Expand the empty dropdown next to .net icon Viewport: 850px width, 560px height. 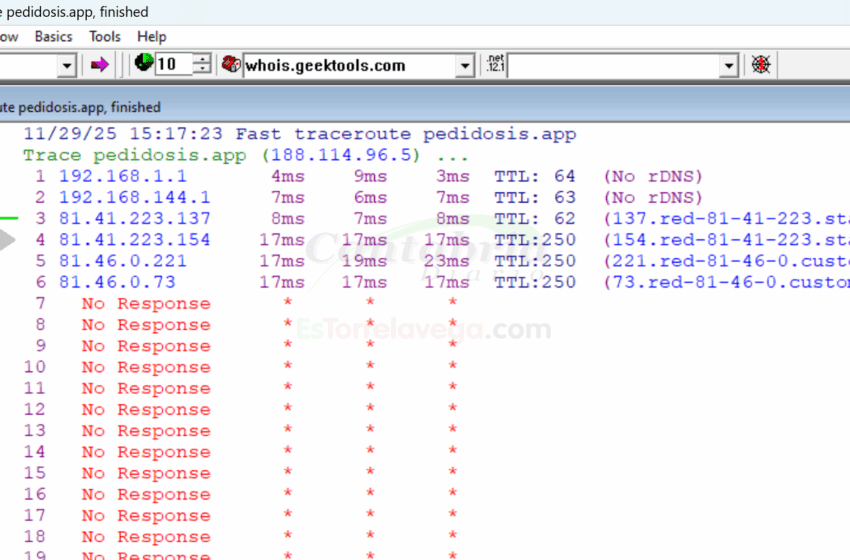(x=729, y=66)
